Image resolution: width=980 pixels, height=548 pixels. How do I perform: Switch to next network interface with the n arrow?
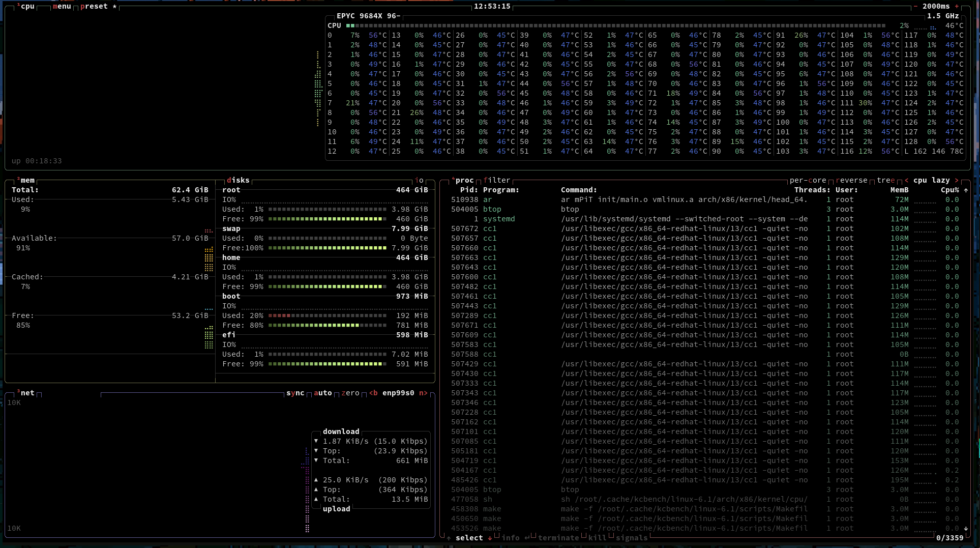pyautogui.click(x=423, y=393)
